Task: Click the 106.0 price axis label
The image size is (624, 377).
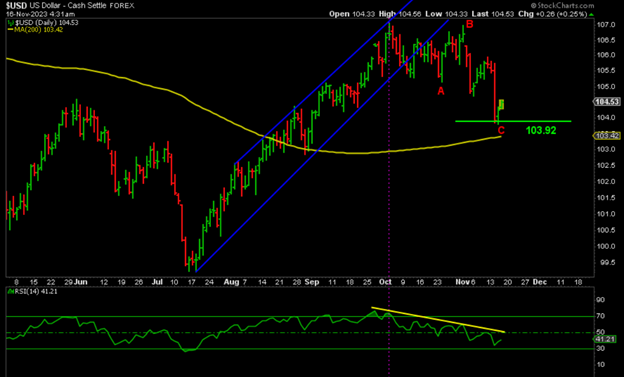Action: click(606, 55)
